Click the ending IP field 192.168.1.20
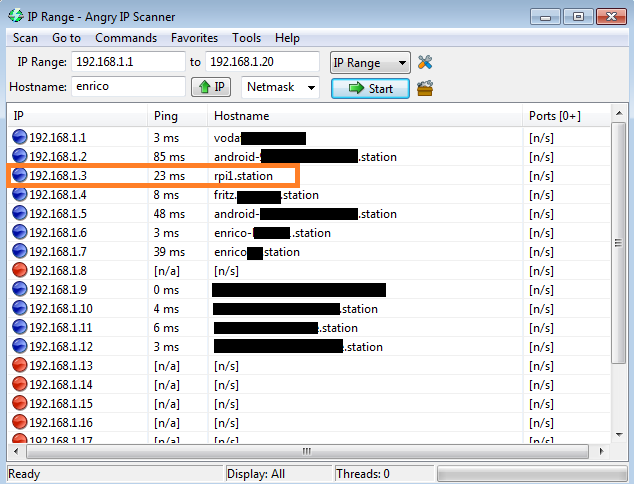 tap(262, 62)
